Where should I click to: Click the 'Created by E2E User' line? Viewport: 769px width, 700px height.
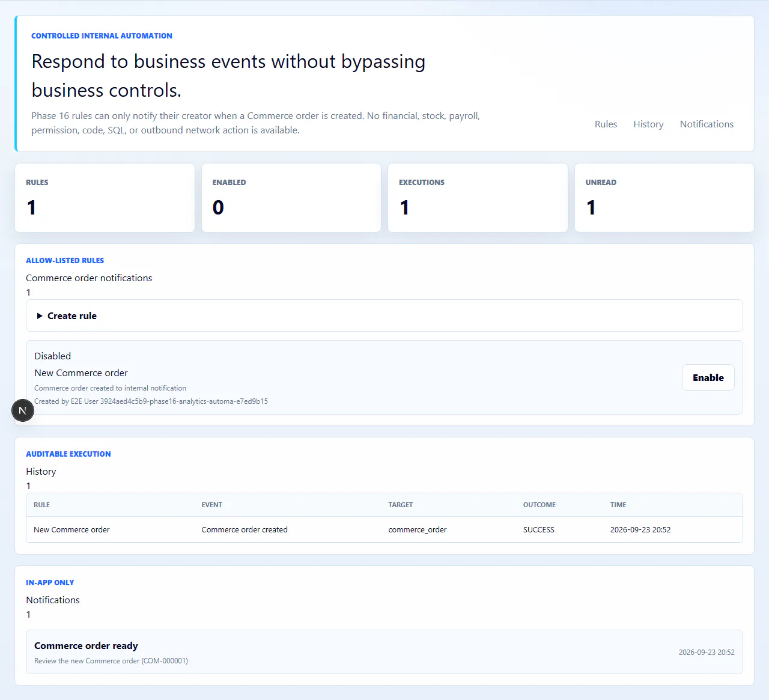pos(151,401)
